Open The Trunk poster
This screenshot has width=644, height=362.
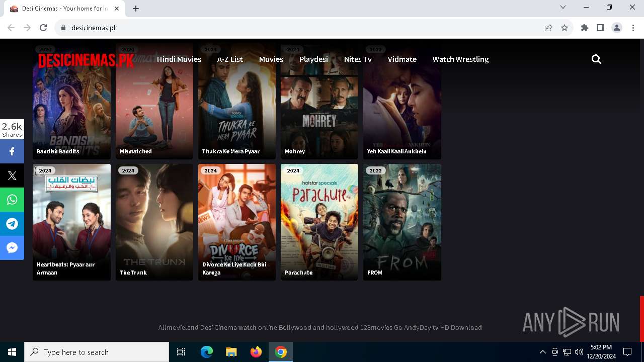coord(154,222)
